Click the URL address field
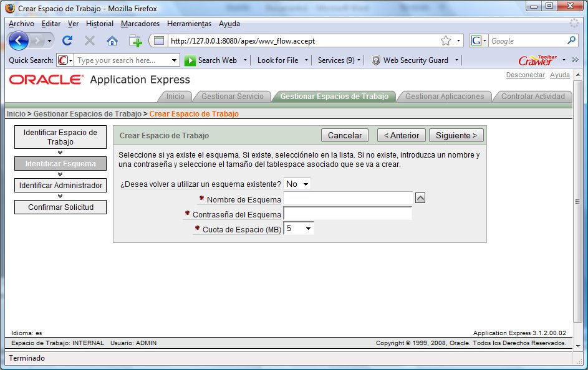This screenshot has width=588, height=370. (304, 41)
